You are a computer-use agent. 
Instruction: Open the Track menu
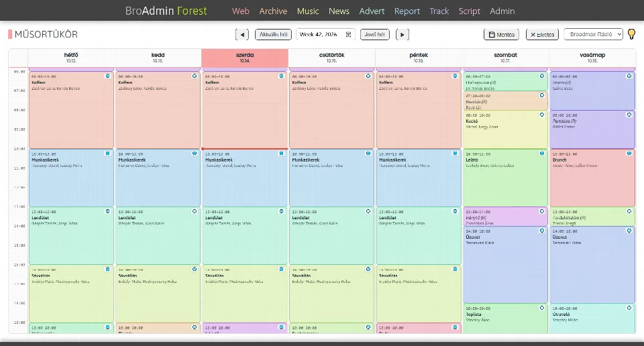pos(439,11)
